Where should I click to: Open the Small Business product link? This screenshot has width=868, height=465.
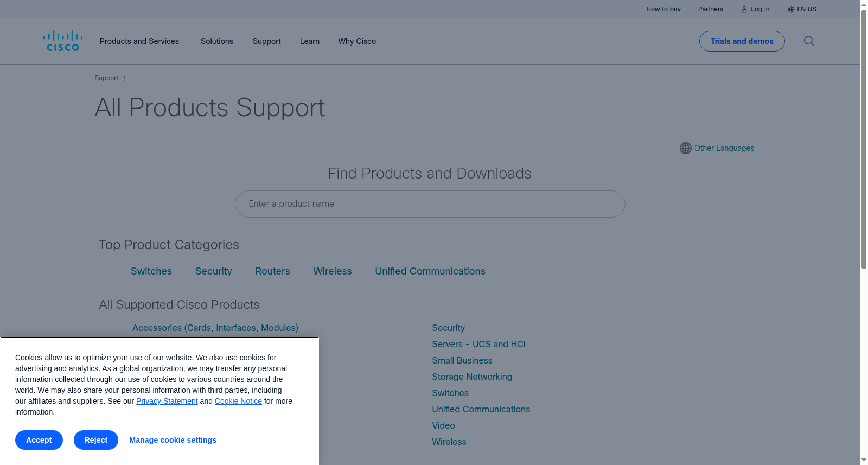[462, 360]
